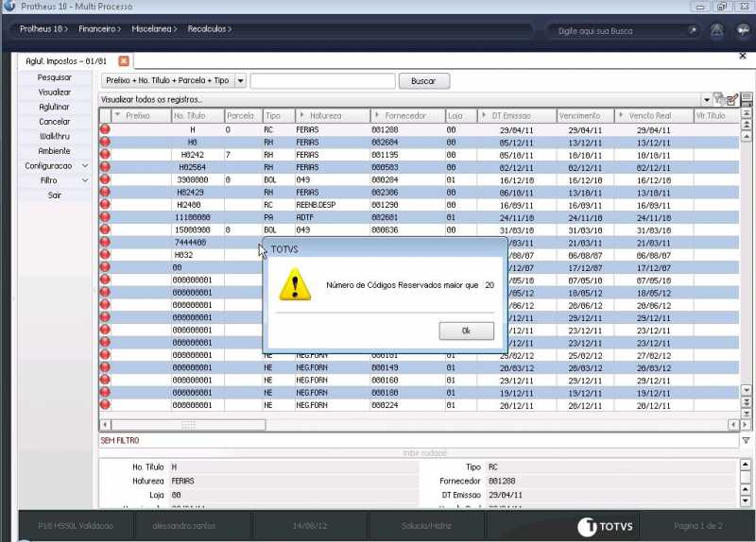This screenshot has width=756, height=542.
Task: Click red status icon of row 001288
Action: [105, 129]
